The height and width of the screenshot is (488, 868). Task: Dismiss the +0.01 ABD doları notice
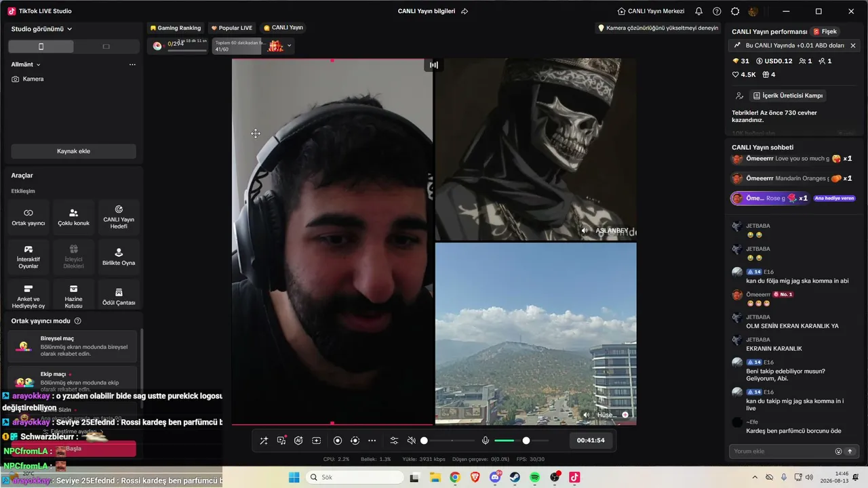[x=853, y=45]
